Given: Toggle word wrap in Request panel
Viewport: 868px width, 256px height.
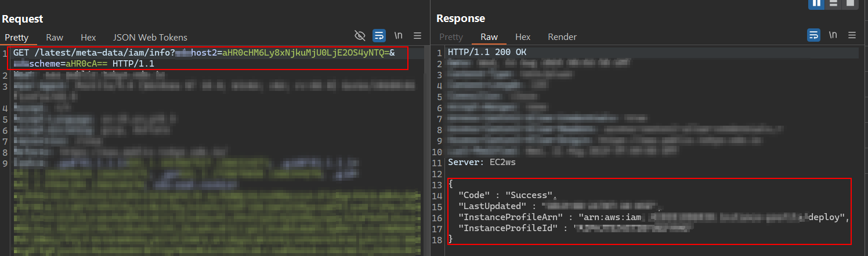Looking at the screenshot, I should 379,36.
